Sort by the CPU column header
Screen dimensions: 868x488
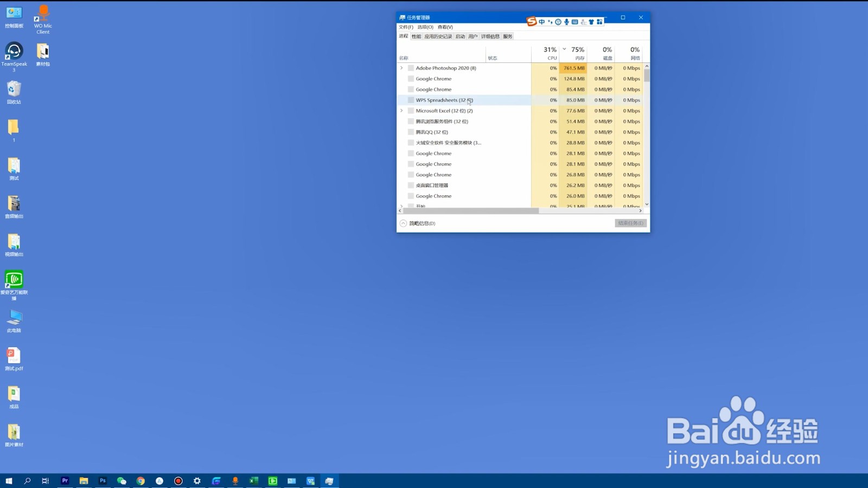(545, 53)
